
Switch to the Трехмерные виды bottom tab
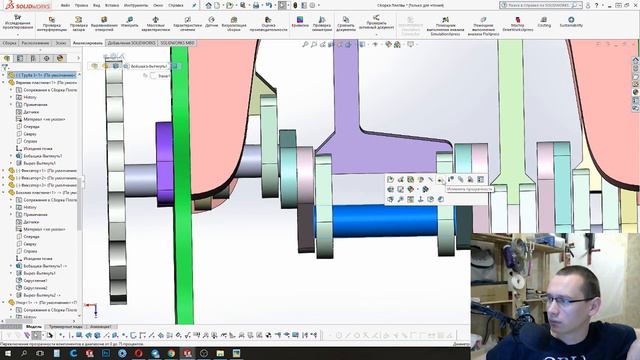(x=65, y=327)
